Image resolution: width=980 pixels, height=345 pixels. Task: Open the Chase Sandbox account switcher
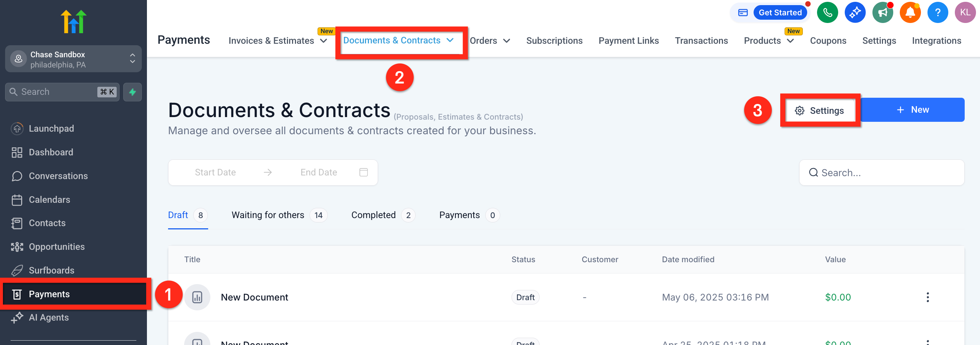point(73,59)
